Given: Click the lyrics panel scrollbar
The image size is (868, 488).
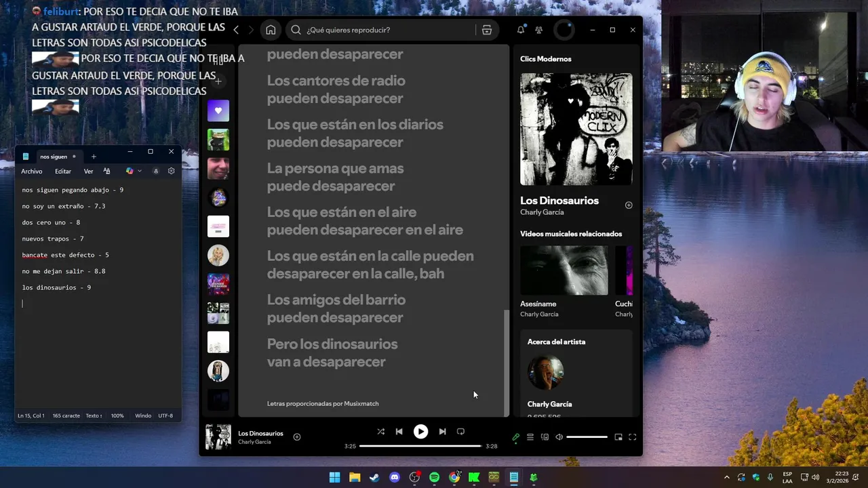Looking at the screenshot, I should point(506,363).
